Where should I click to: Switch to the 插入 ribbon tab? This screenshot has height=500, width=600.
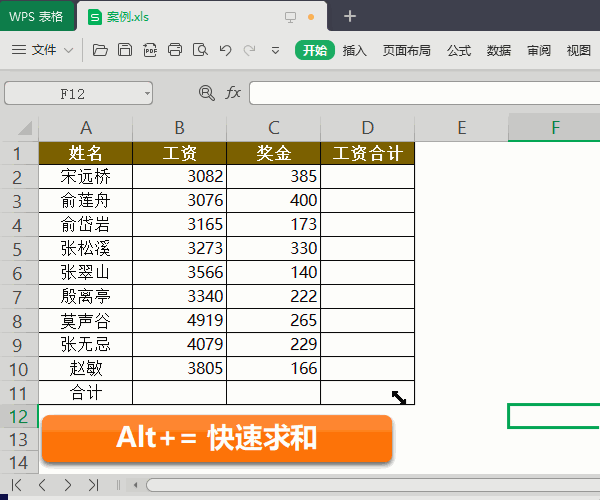[355, 50]
